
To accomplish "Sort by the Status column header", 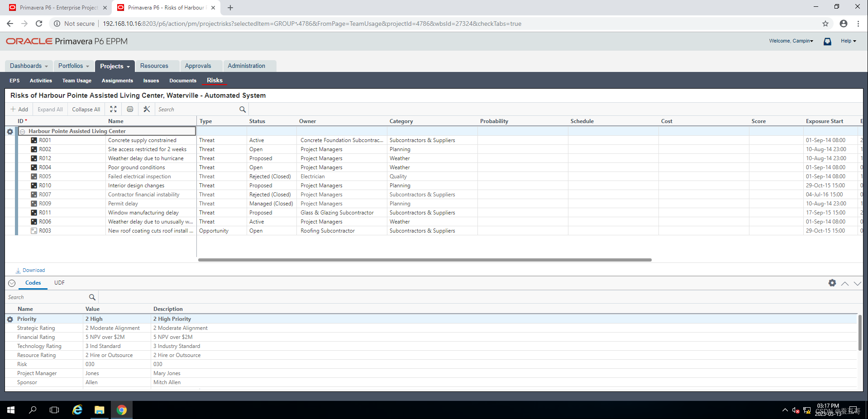I will pos(257,121).
